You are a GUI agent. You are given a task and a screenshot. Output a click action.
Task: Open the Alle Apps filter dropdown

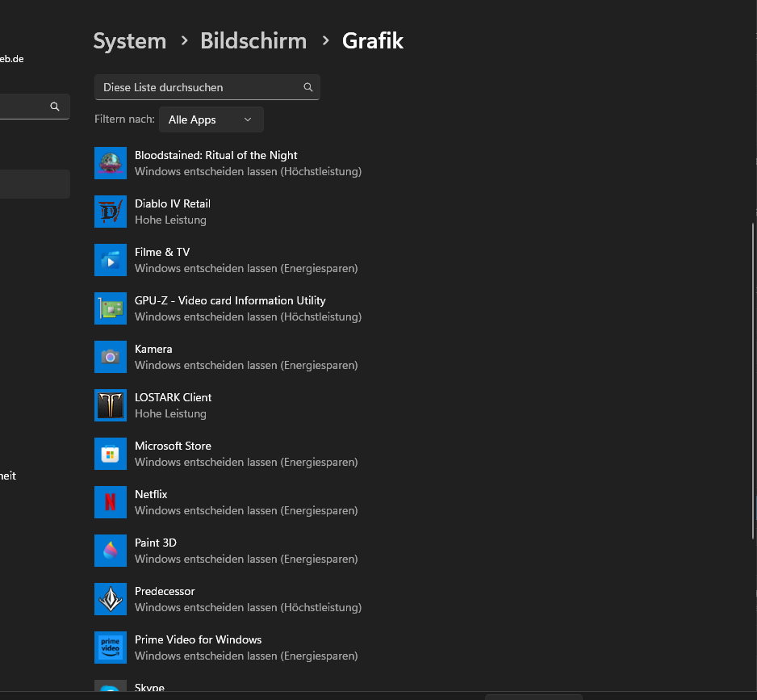point(211,119)
